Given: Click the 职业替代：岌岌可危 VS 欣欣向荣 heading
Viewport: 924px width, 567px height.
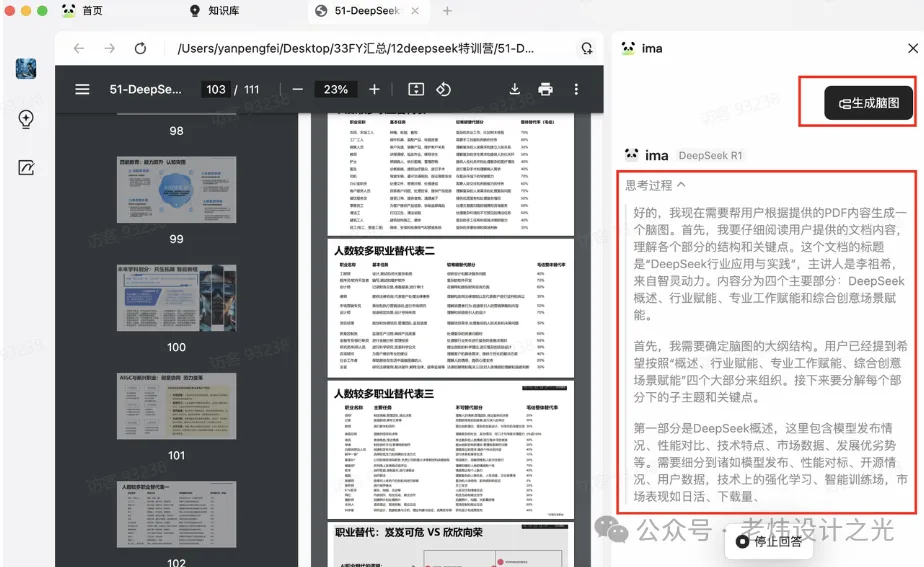Looking at the screenshot, I should [409, 532].
